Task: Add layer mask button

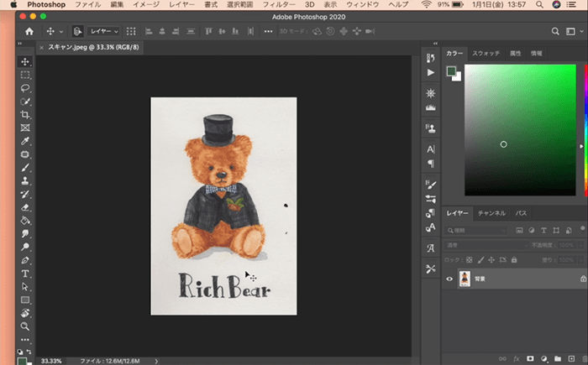Action: 530,359
